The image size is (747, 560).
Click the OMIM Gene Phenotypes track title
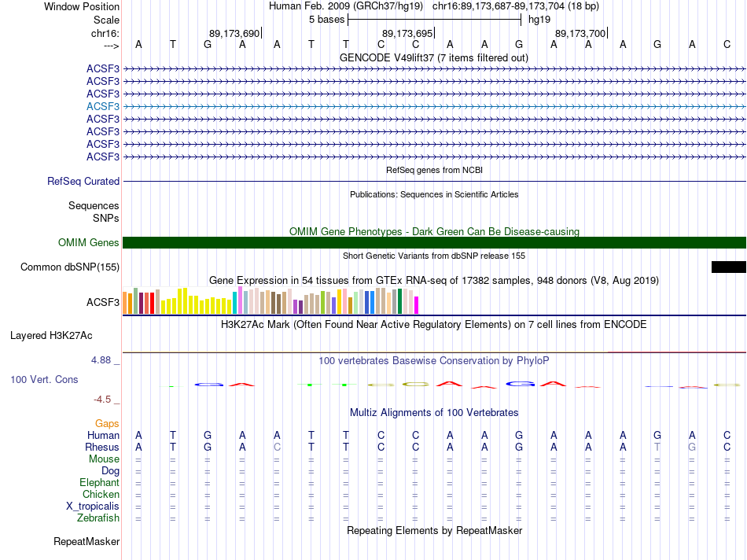point(435,231)
